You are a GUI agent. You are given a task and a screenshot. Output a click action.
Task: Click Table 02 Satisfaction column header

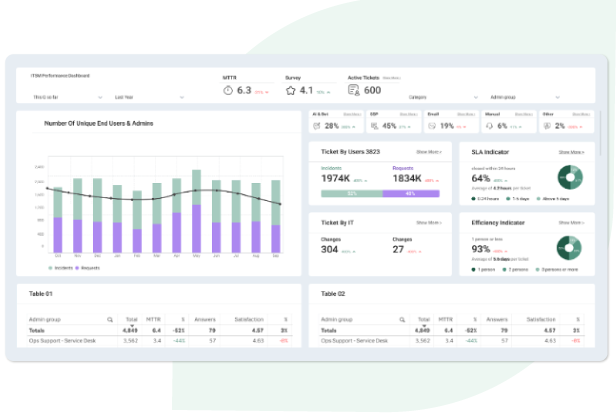(541, 319)
